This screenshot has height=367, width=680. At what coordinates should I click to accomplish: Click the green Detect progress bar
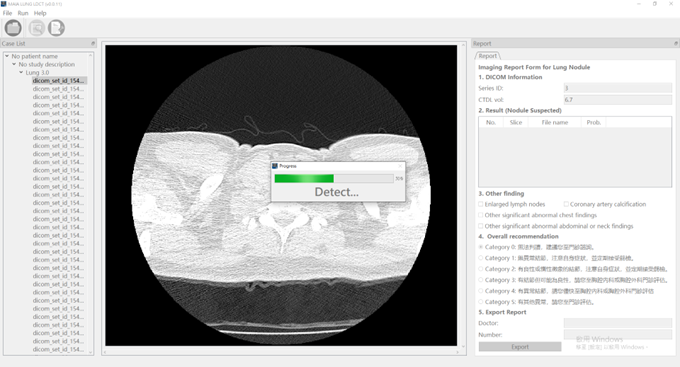pos(334,178)
